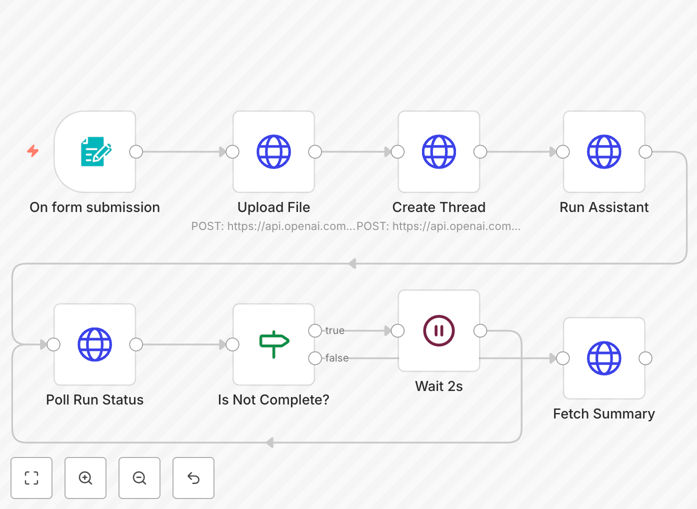Click the false output connector
Screen dimensions: 697x509
tap(315, 358)
